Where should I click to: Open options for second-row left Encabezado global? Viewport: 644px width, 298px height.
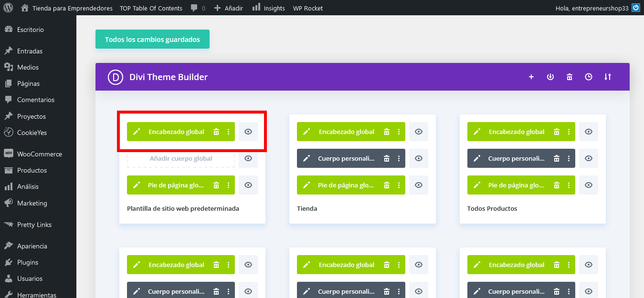[x=228, y=265]
